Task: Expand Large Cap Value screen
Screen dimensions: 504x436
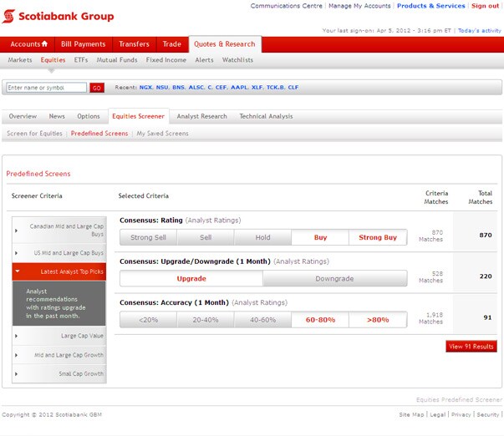Action: coord(59,336)
